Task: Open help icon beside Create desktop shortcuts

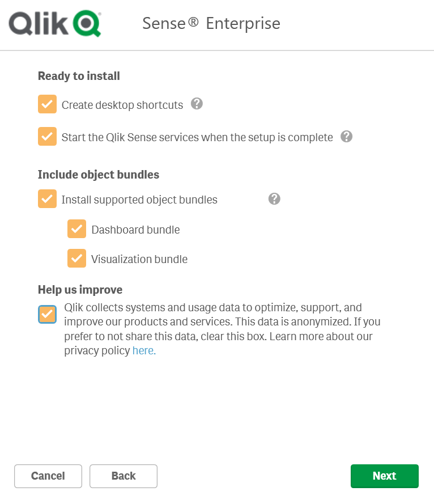Action: coord(197,104)
